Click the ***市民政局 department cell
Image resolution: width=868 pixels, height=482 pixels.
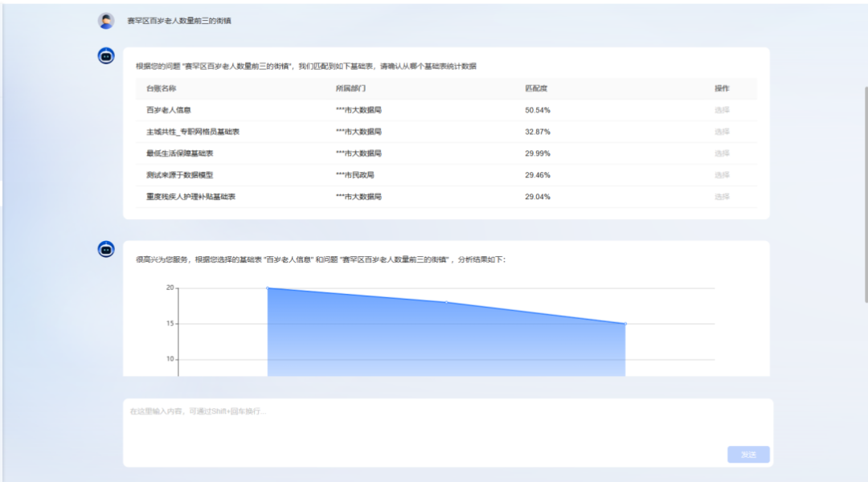[355, 175]
